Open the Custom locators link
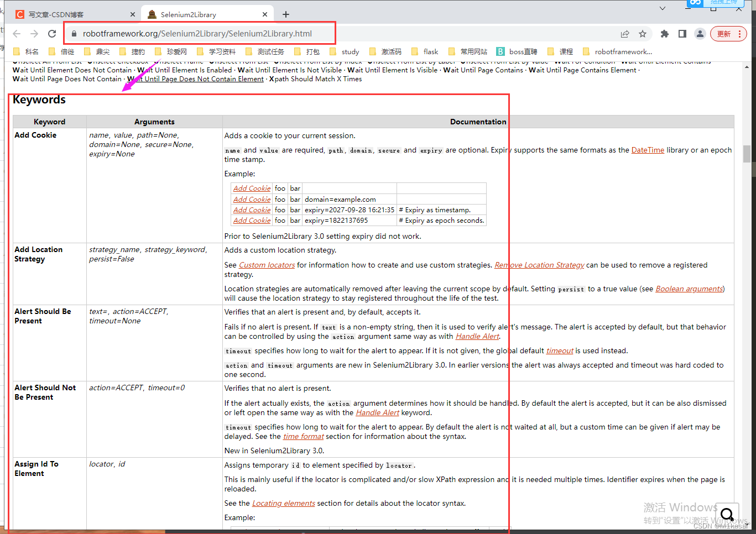The image size is (756, 534). click(267, 265)
